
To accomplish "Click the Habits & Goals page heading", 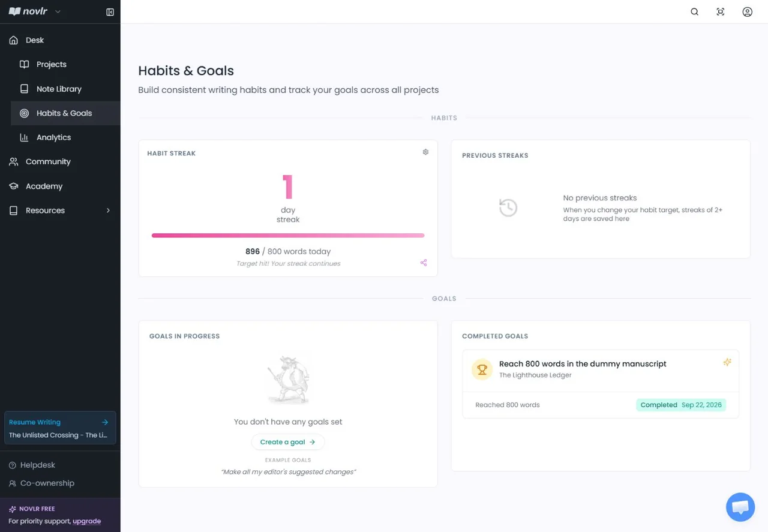I will click(186, 71).
